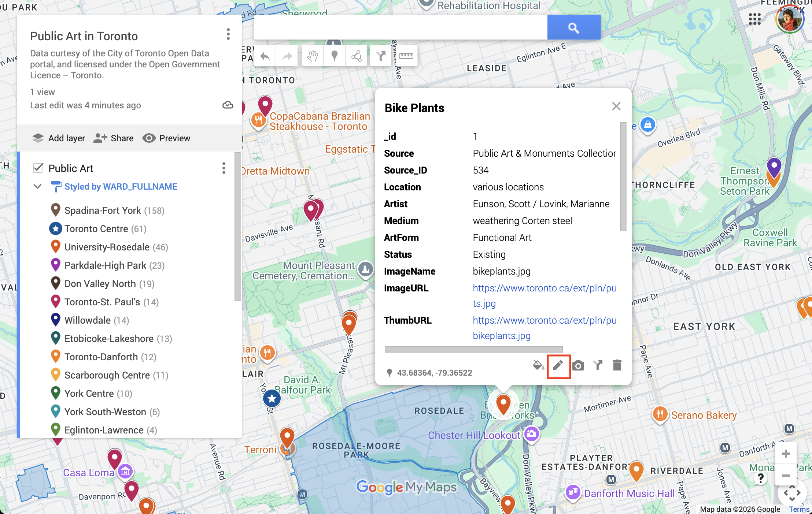Click the horizontal scrollbar in Bike Plants popup
Viewport: 812px width, 514px height.
click(x=473, y=350)
